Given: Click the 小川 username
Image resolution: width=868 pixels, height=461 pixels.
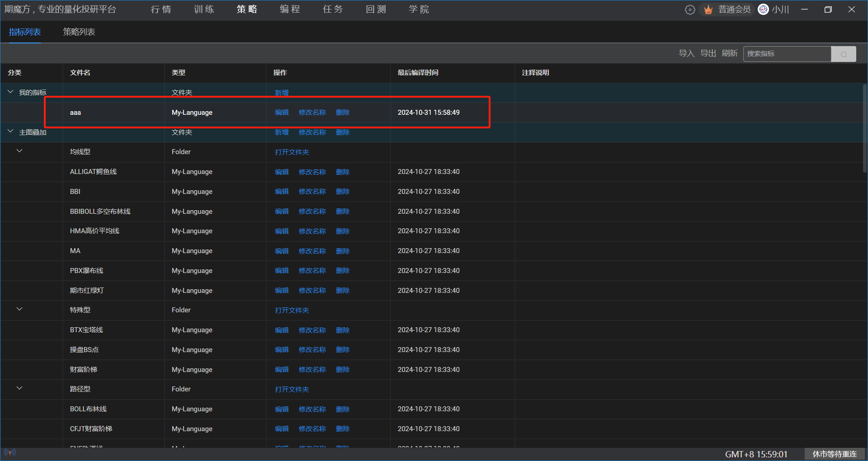Looking at the screenshot, I should click(781, 9).
